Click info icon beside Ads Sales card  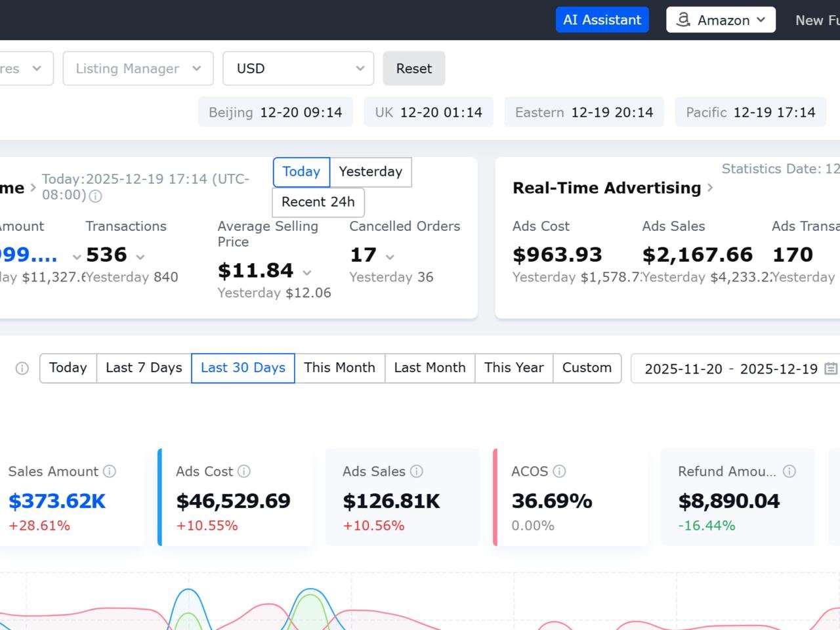click(x=417, y=471)
